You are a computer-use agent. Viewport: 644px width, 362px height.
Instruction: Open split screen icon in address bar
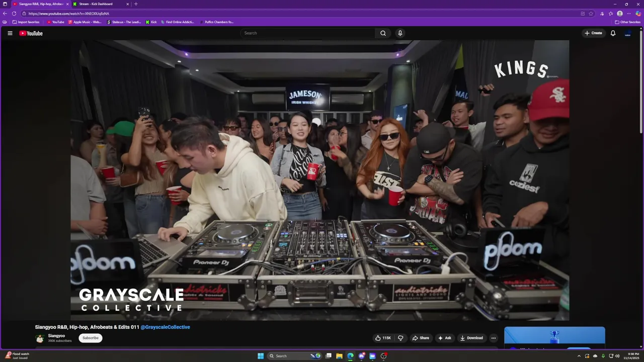tap(583, 14)
